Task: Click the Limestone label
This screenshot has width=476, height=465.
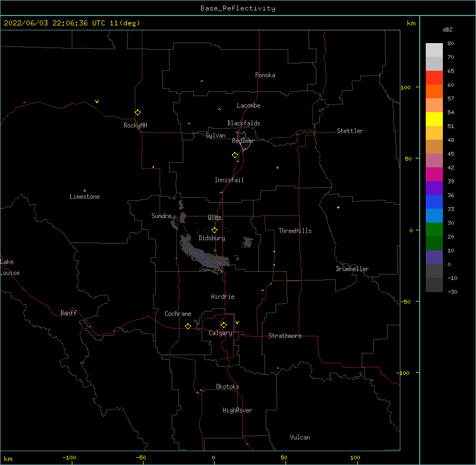Action: pyautogui.click(x=84, y=197)
